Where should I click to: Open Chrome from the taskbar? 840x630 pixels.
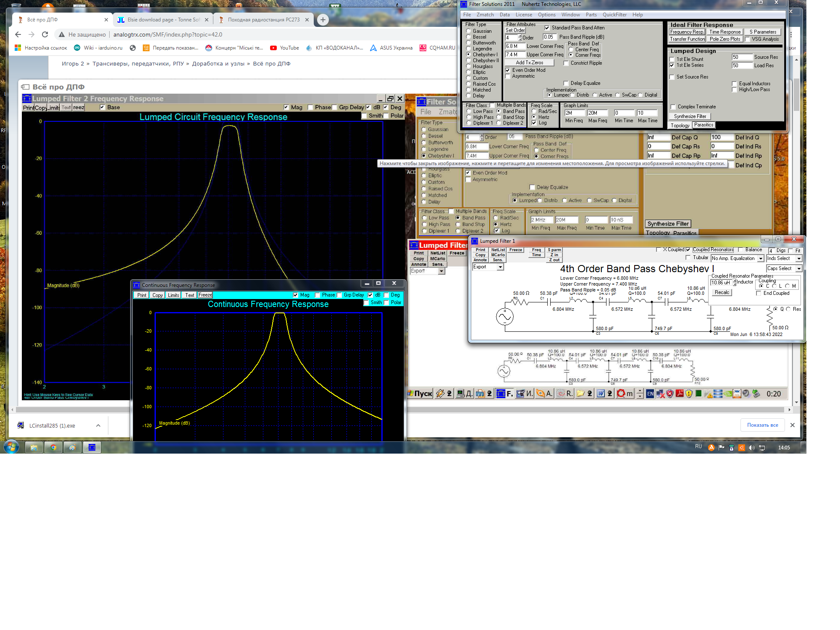coord(53,447)
